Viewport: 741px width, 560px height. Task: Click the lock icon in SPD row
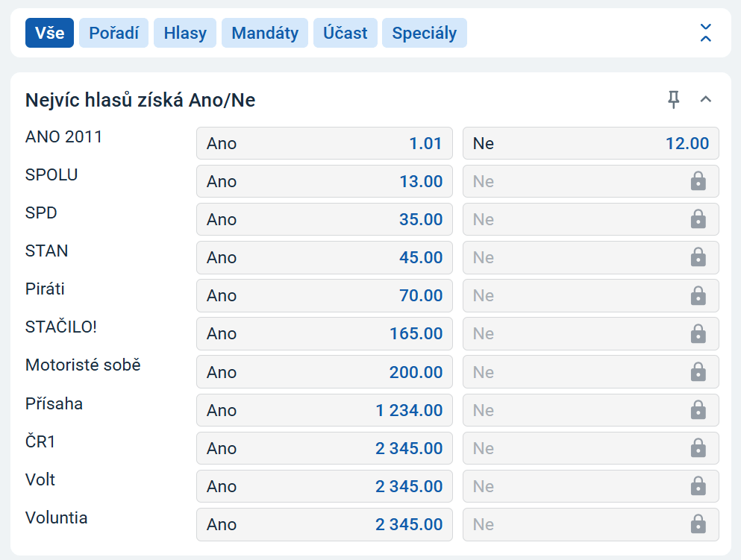pos(698,219)
